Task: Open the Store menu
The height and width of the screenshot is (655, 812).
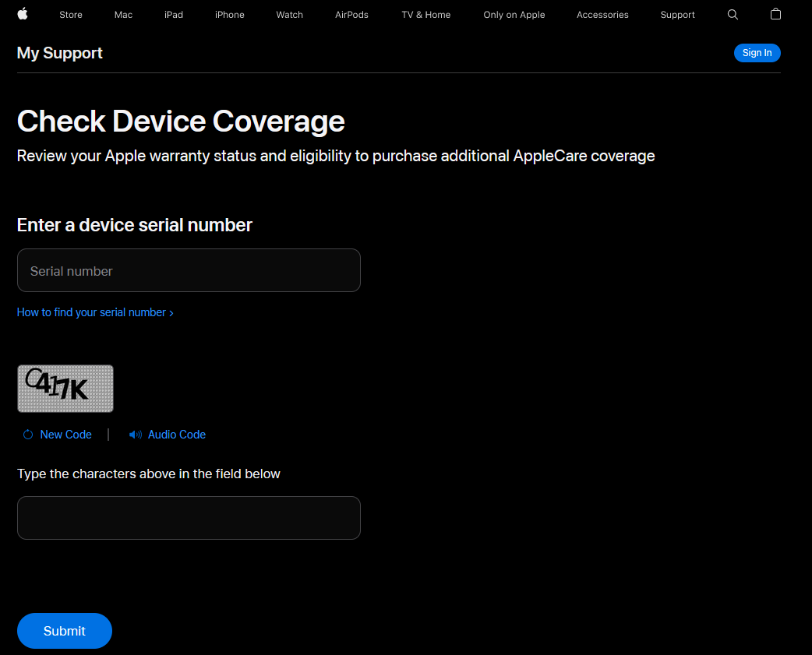Action: pyautogui.click(x=71, y=15)
